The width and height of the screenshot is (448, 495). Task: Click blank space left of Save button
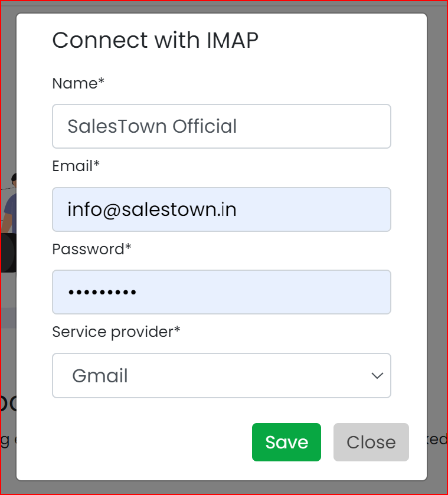coord(152,442)
